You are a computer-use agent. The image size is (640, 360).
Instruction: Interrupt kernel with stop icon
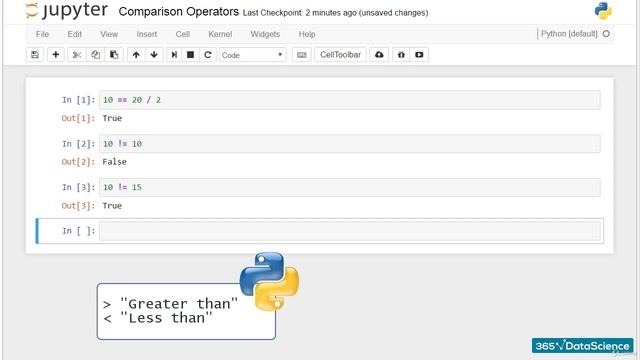(190, 55)
